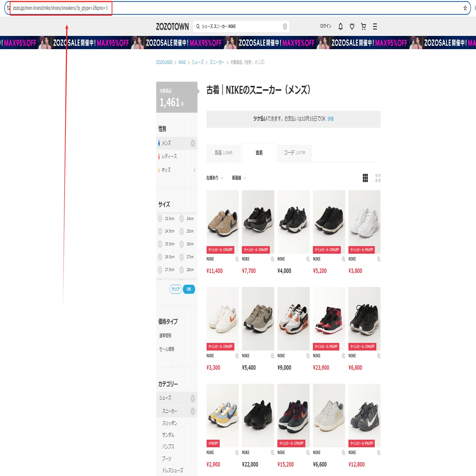Check the 24cm size option
Image resolution: width=476 pixels, height=476 pixels.
181,219
